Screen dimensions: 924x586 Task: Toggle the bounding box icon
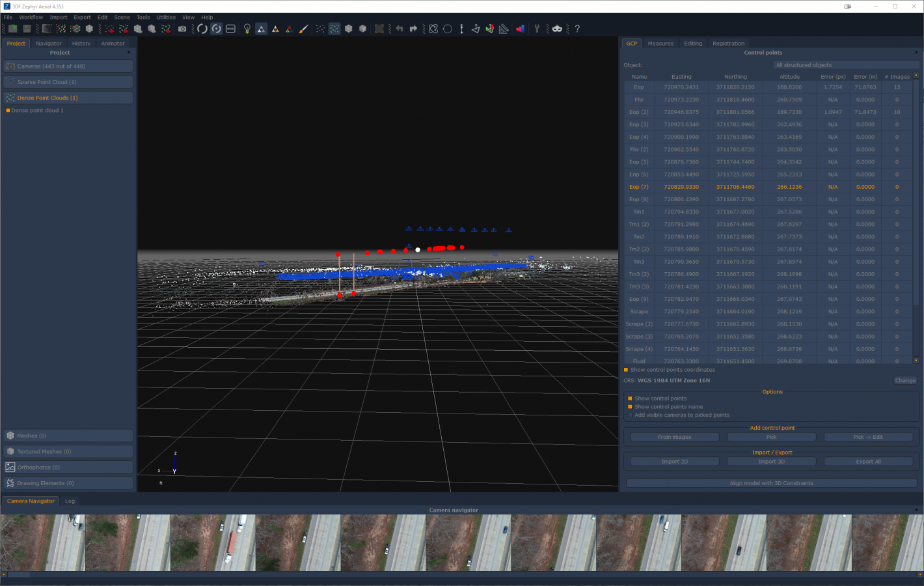pos(379,29)
